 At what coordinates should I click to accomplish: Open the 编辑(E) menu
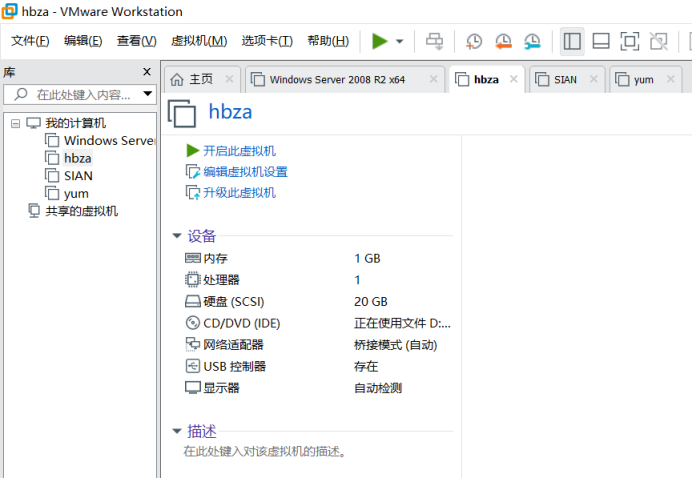point(83,41)
